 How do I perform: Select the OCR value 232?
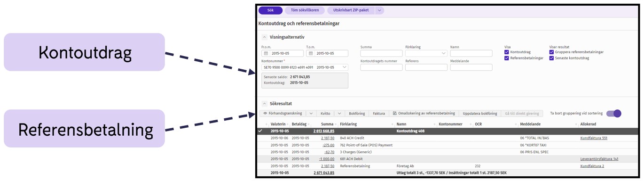[478, 166]
